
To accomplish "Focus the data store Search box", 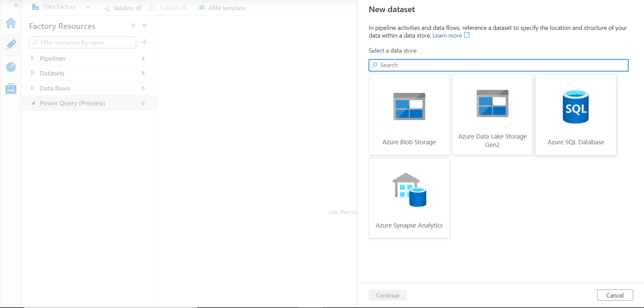I will (x=498, y=65).
